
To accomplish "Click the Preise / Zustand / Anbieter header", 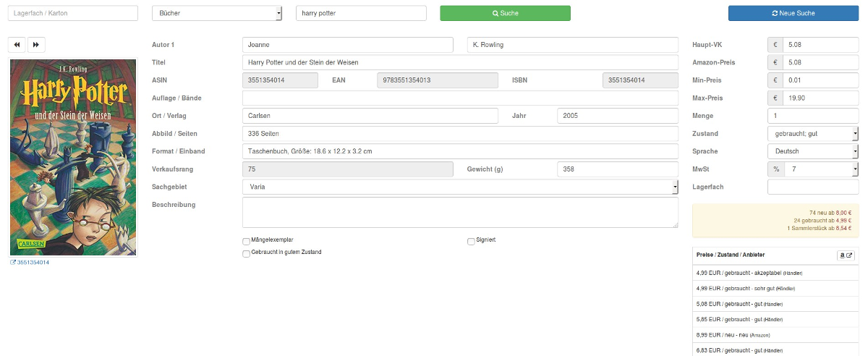I will (x=730, y=255).
